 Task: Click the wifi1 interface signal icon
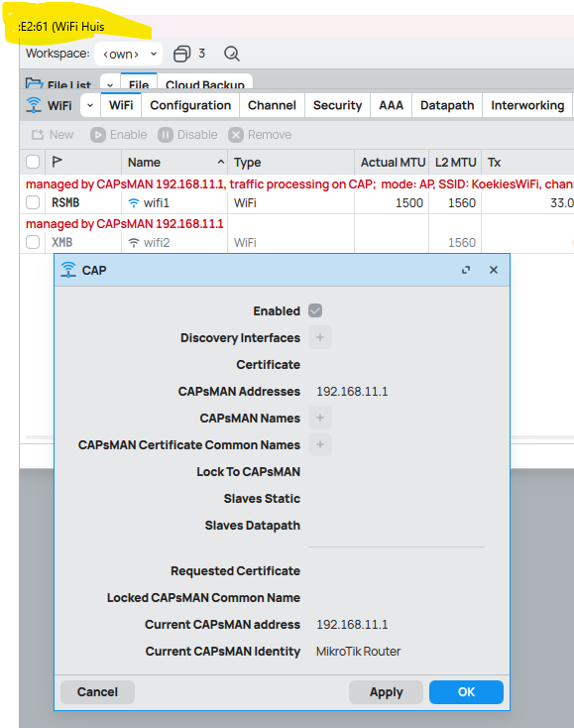(x=134, y=203)
